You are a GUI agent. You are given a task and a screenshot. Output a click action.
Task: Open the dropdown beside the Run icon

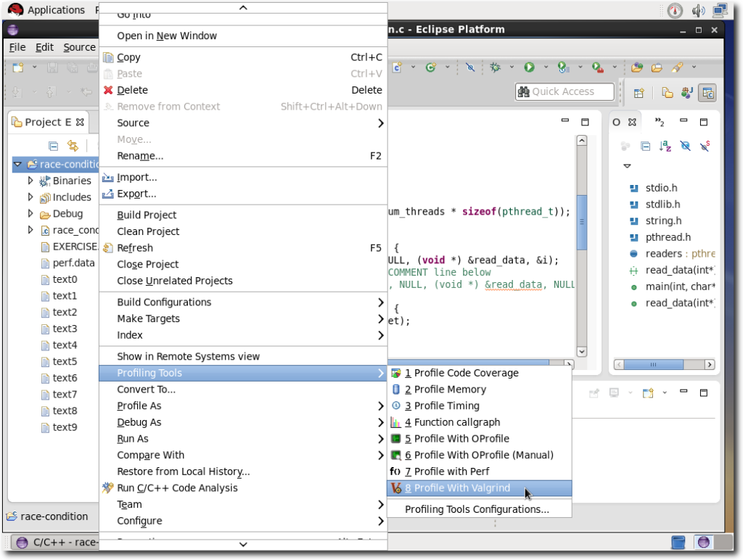click(x=546, y=67)
